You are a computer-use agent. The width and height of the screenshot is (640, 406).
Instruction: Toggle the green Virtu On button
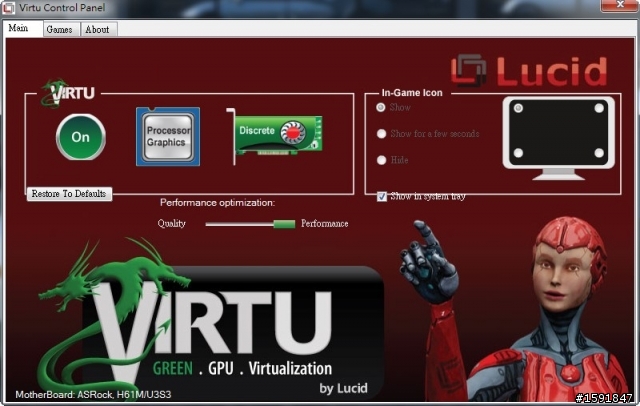[x=80, y=137]
